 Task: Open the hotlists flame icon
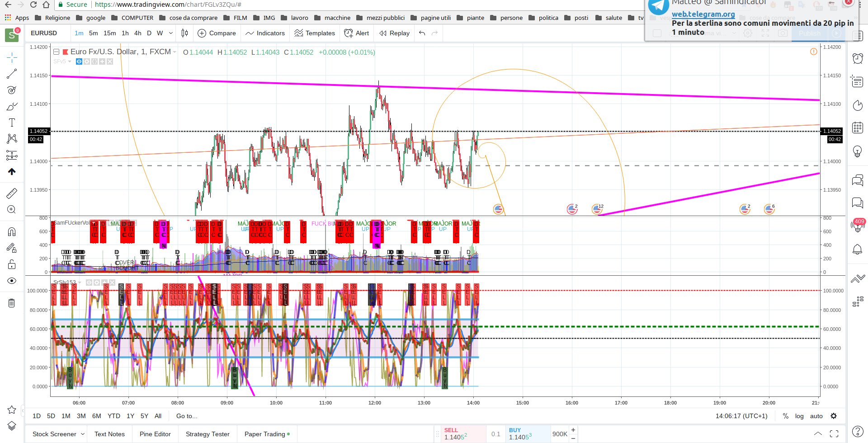(858, 105)
